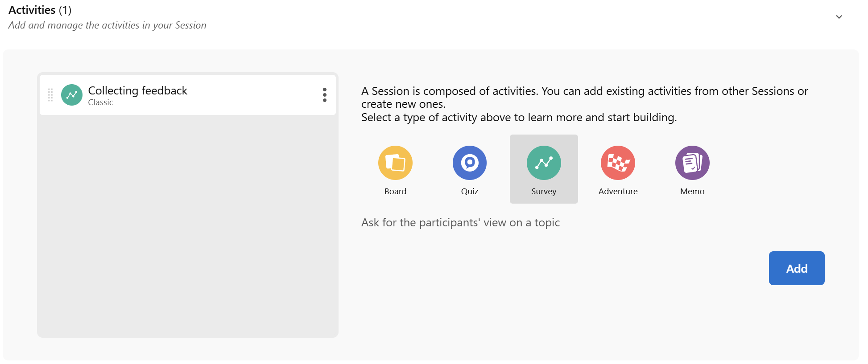Choose the Quiz activity icon
The image size is (868, 364).
[469, 163]
